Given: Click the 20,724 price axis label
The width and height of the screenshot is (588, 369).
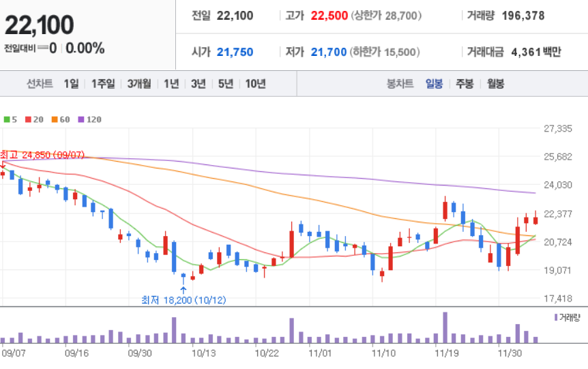Looking at the screenshot, I should pyautogui.click(x=558, y=242).
